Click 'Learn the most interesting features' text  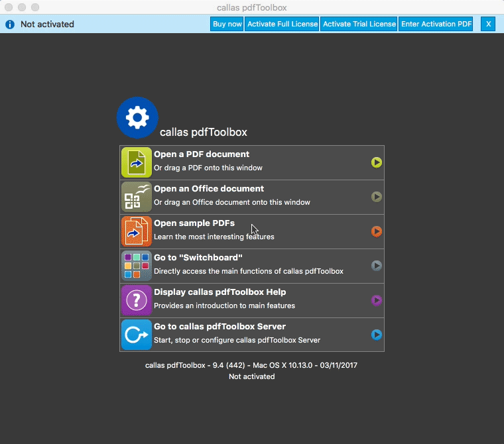[x=214, y=237]
